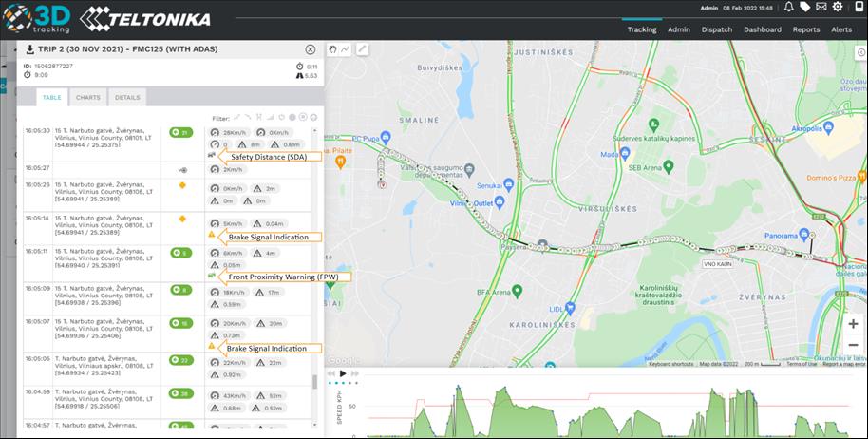
Task: Toggle the last circular filter icon
Action: 313,118
